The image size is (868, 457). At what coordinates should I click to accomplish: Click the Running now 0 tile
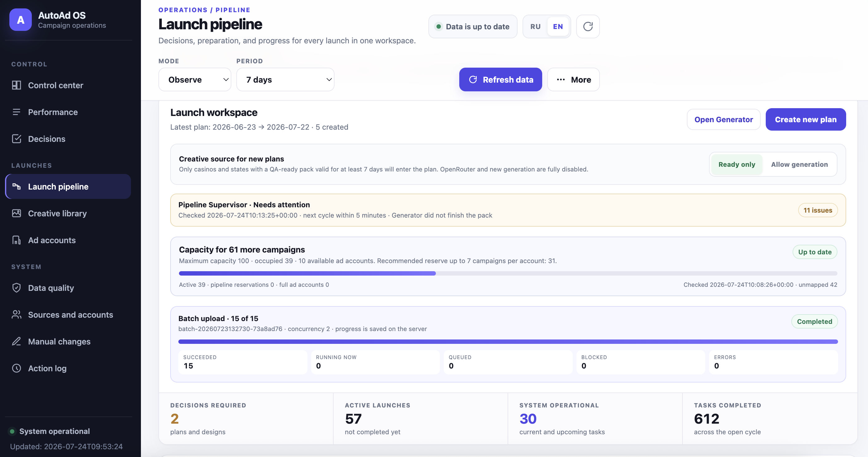[x=375, y=362]
